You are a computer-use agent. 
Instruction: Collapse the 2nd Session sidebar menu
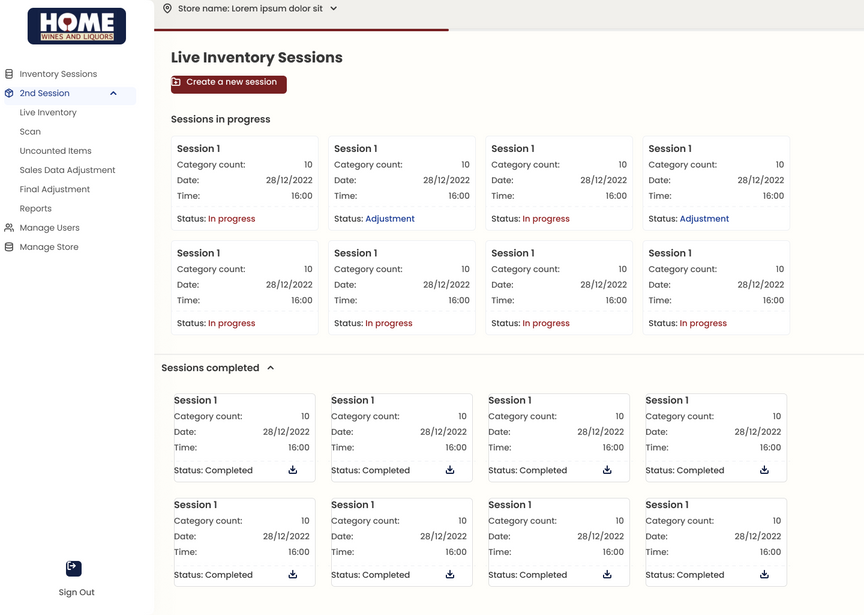(113, 93)
